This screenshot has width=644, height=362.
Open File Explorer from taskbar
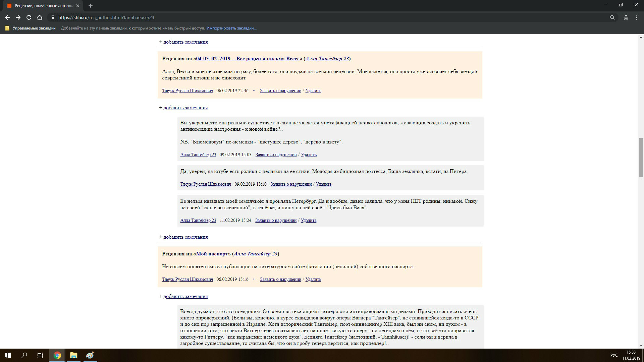point(73,355)
